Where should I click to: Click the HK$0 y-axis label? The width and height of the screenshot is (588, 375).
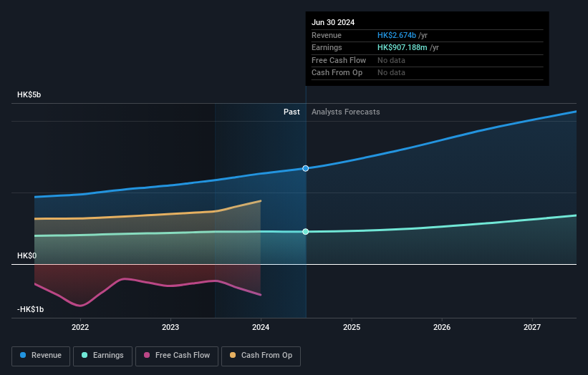pyautogui.click(x=27, y=256)
